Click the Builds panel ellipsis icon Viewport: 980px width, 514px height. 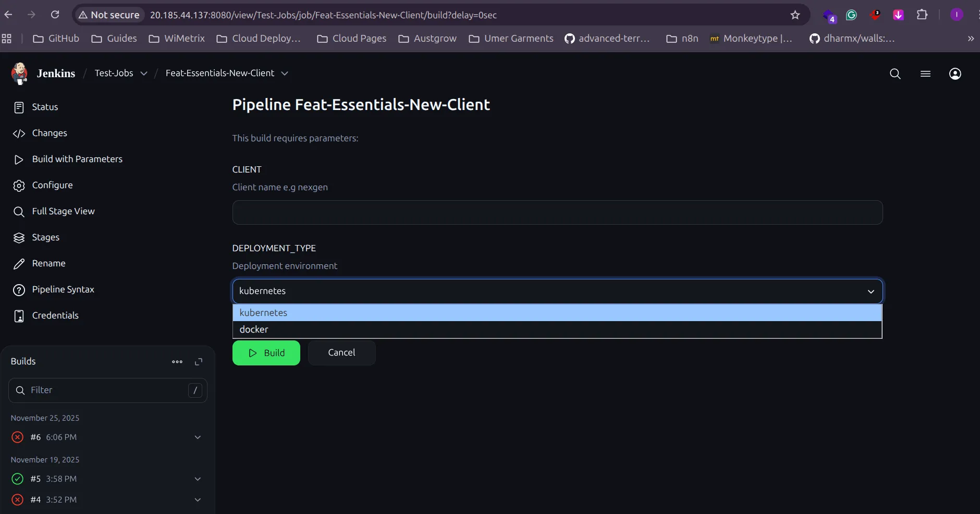coord(177,361)
